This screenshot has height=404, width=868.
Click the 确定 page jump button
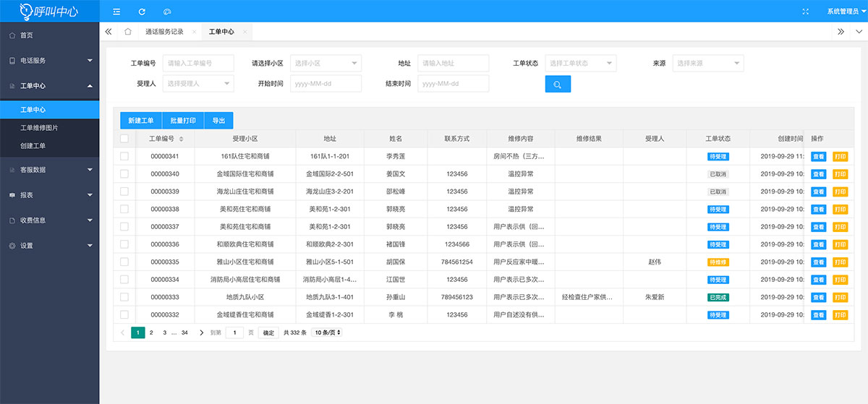(x=268, y=332)
